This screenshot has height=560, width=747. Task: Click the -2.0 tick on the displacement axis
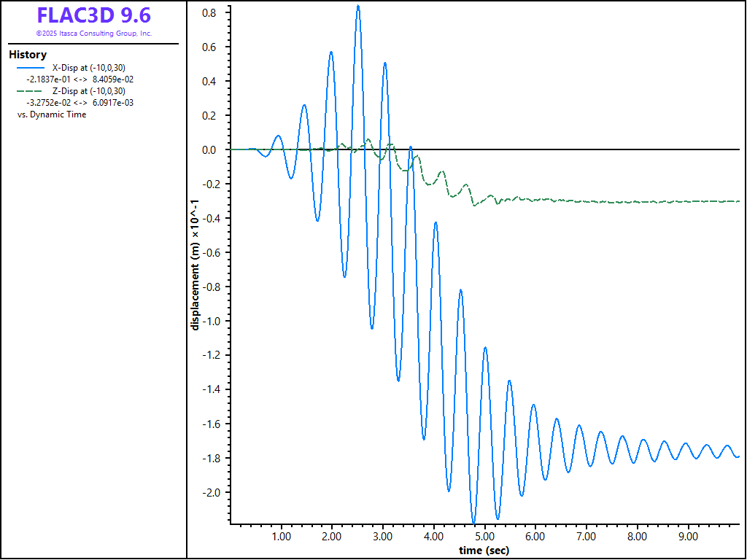[213, 492]
